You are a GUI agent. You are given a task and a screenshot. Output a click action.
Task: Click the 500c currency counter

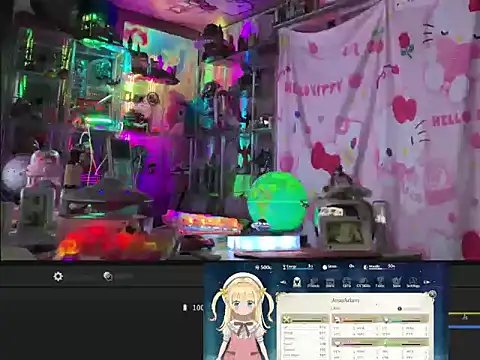pyautogui.click(x=264, y=267)
